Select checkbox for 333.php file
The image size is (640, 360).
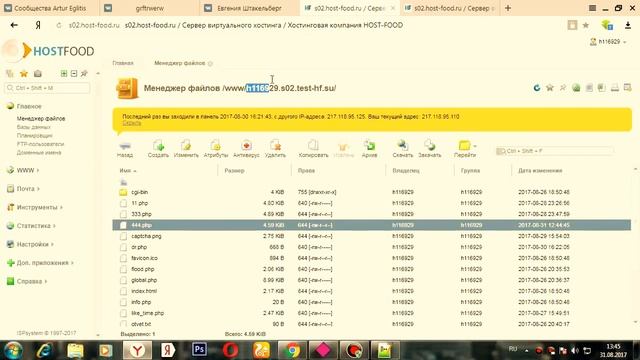(x=123, y=214)
